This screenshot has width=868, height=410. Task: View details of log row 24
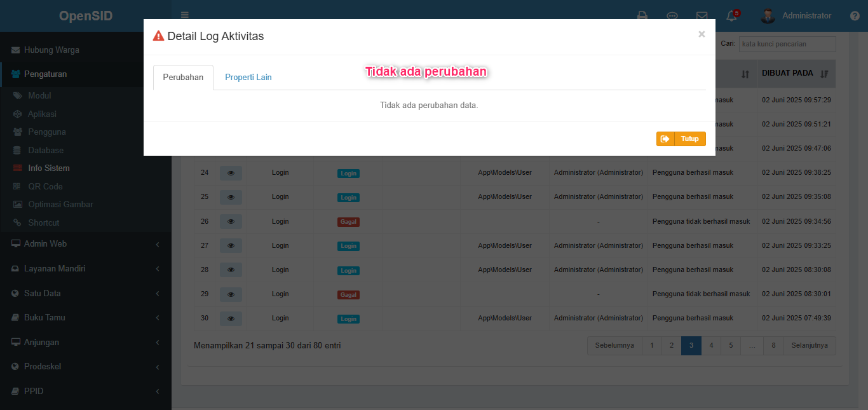pos(231,173)
